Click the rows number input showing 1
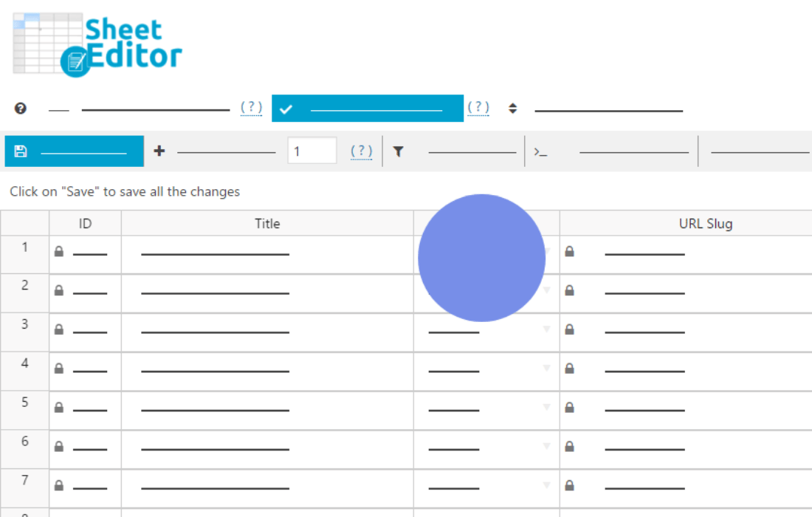 (x=312, y=151)
